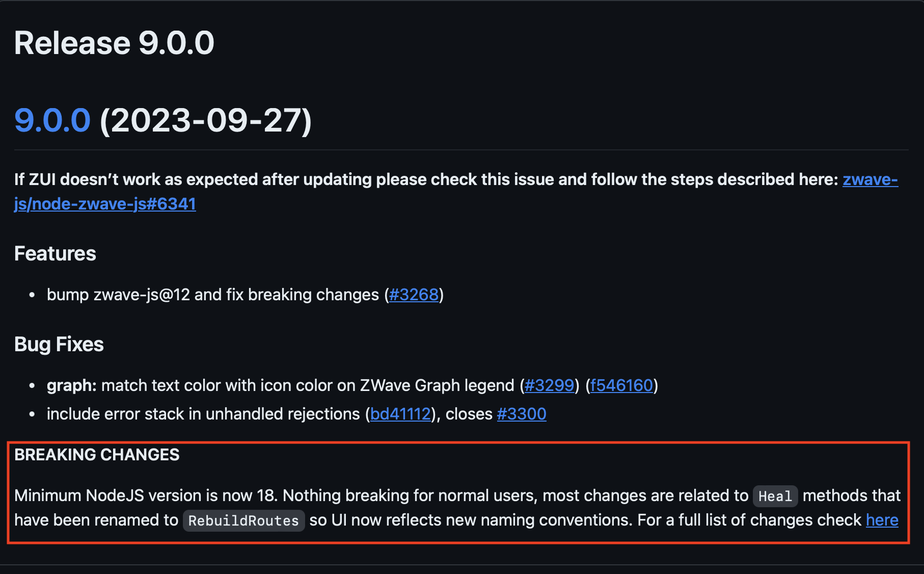924x574 pixels.
Task: Open commit f546160 link
Action: [621, 385]
